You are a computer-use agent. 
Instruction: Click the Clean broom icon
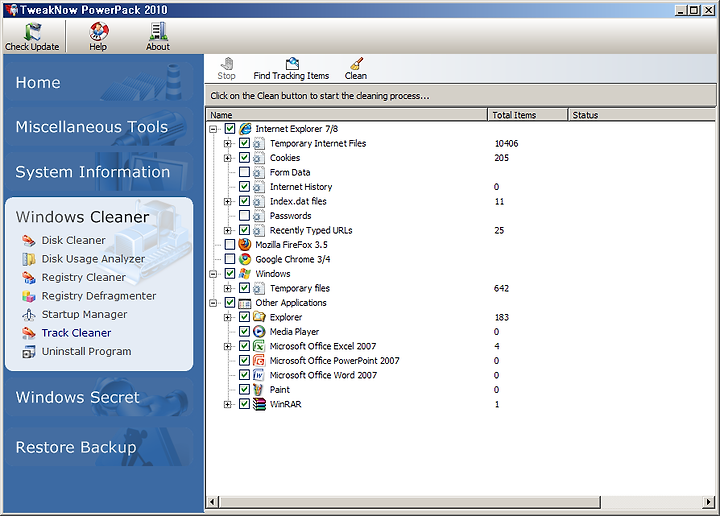point(356,64)
